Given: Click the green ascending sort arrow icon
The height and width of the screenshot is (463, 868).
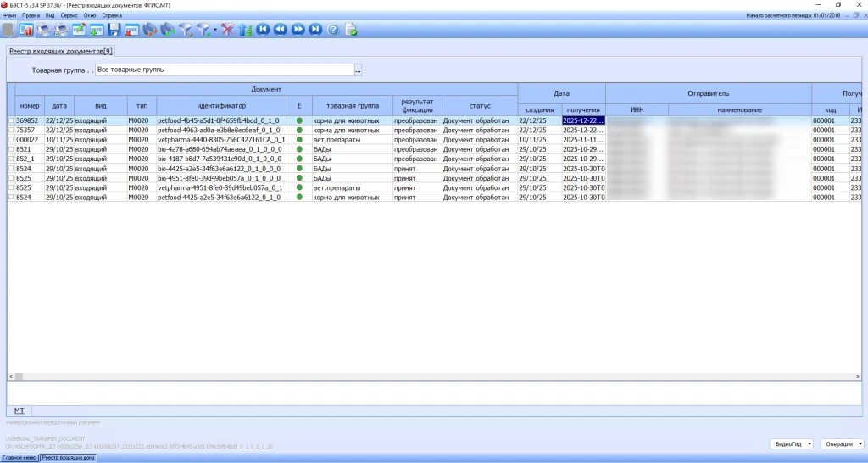Looking at the screenshot, I should [x=245, y=30].
